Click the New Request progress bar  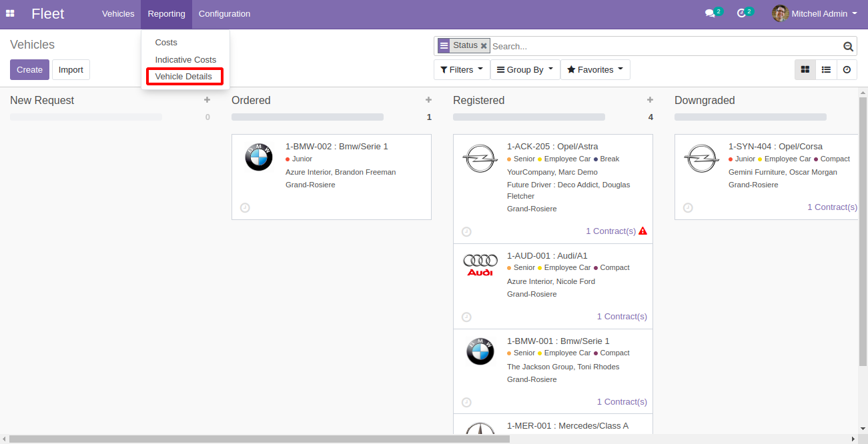click(86, 117)
